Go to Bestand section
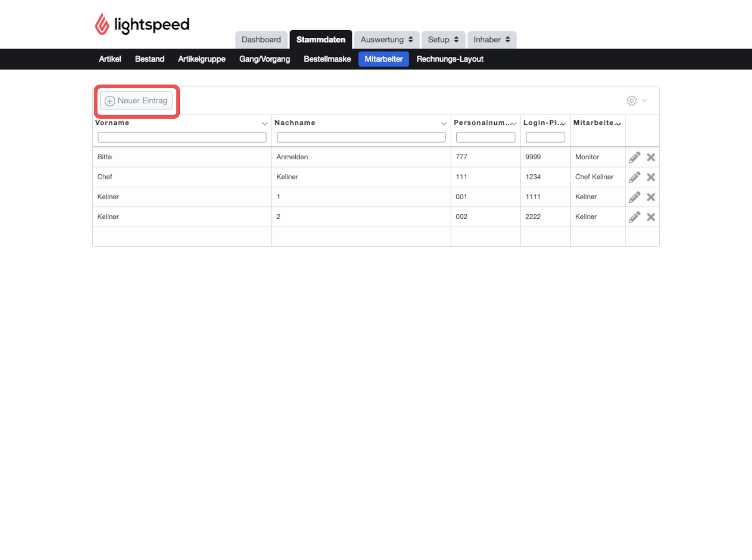Viewport: 752px width, 560px height. point(150,59)
